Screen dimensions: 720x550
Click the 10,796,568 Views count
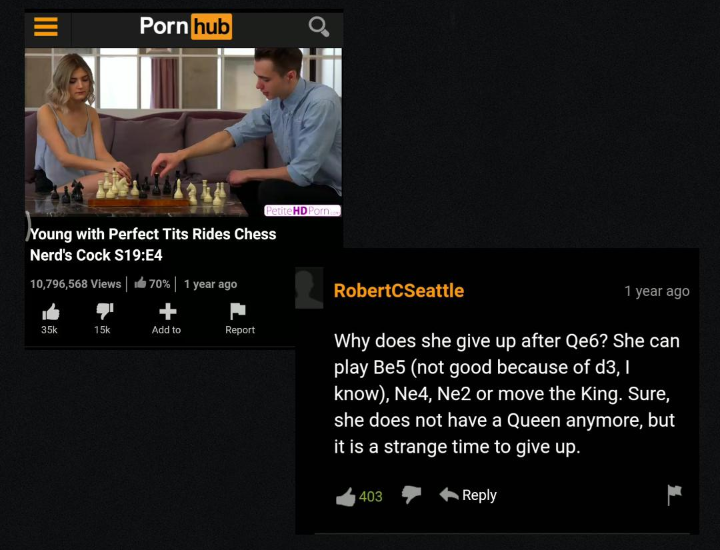click(x=76, y=284)
